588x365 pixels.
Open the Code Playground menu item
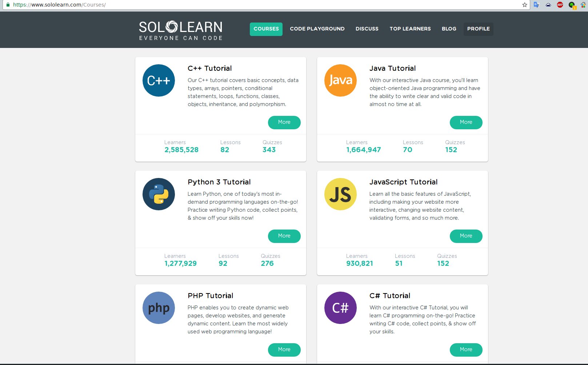point(317,29)
